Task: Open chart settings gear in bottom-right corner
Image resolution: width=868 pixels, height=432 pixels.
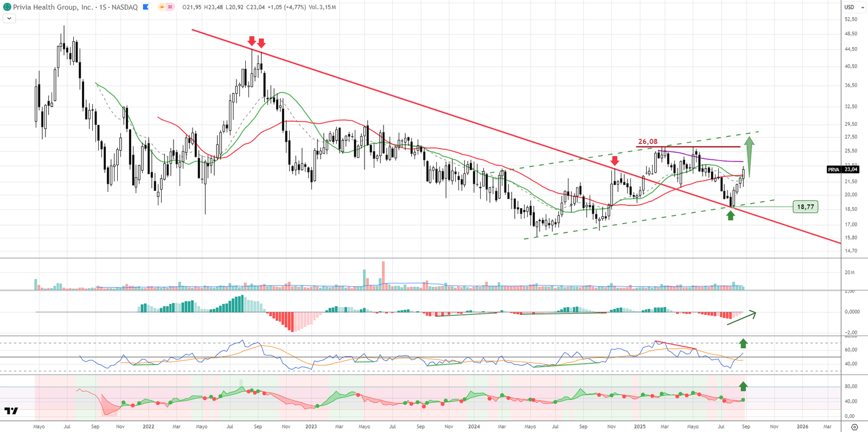Action: [x=854, y=427]
